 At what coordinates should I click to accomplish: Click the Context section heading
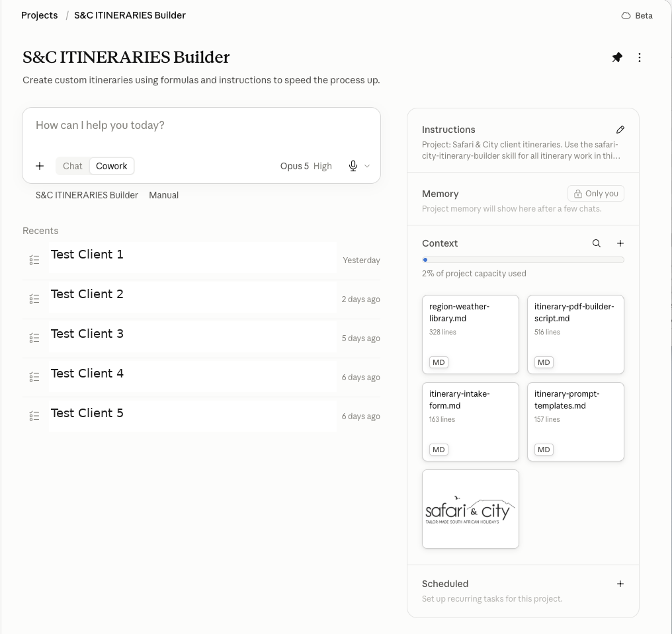click(x=440, y=243)
